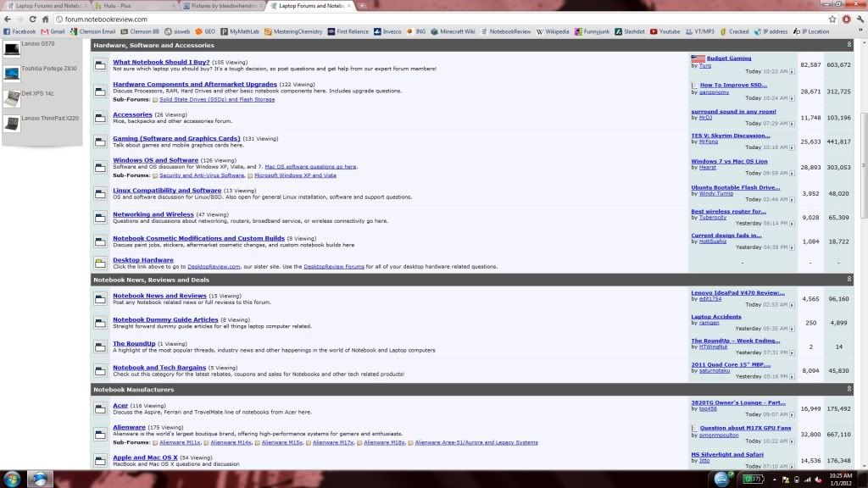Open a new browser tab

pyautogui.click(x=361, y=6)
